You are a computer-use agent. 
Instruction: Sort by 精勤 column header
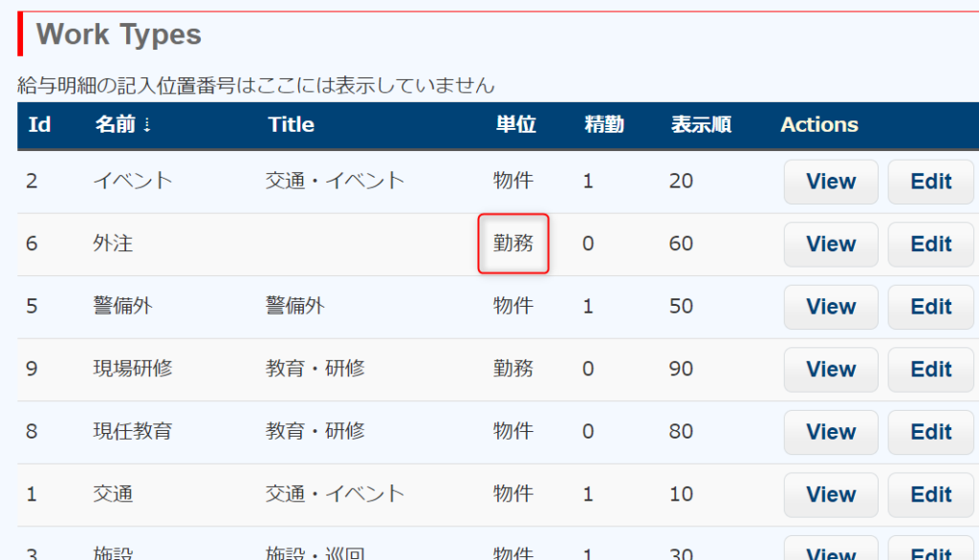tap(603, 125)
